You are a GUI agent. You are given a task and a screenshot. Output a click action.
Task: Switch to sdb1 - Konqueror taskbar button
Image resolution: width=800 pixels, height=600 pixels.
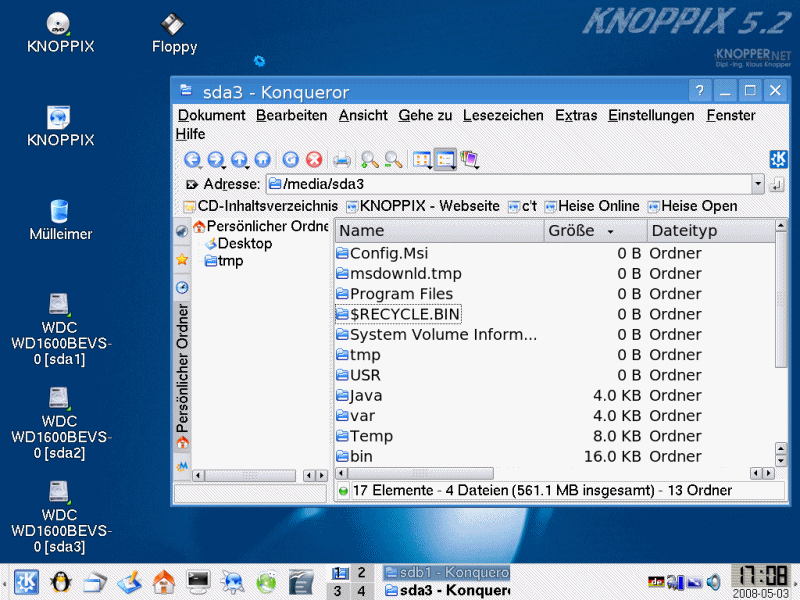(446, 573)
